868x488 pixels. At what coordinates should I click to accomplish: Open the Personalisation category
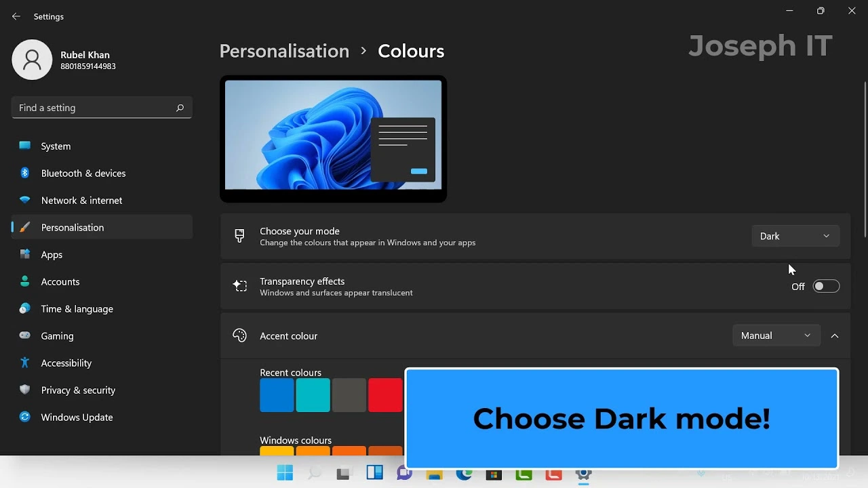click(102, 227)
